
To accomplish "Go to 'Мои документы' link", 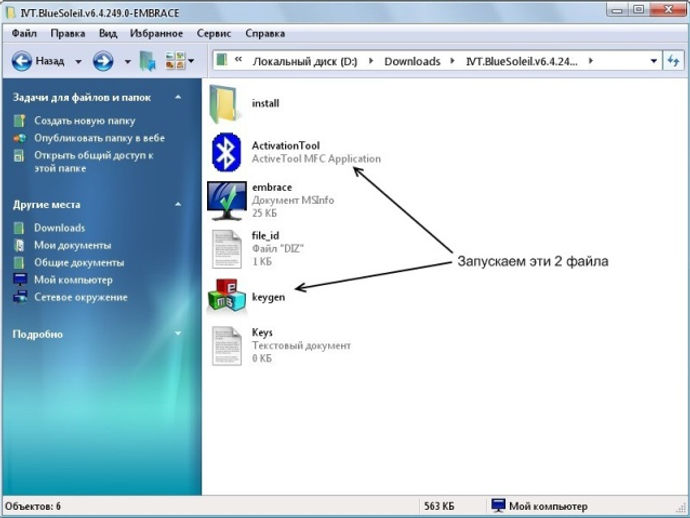I will (73, 245).
